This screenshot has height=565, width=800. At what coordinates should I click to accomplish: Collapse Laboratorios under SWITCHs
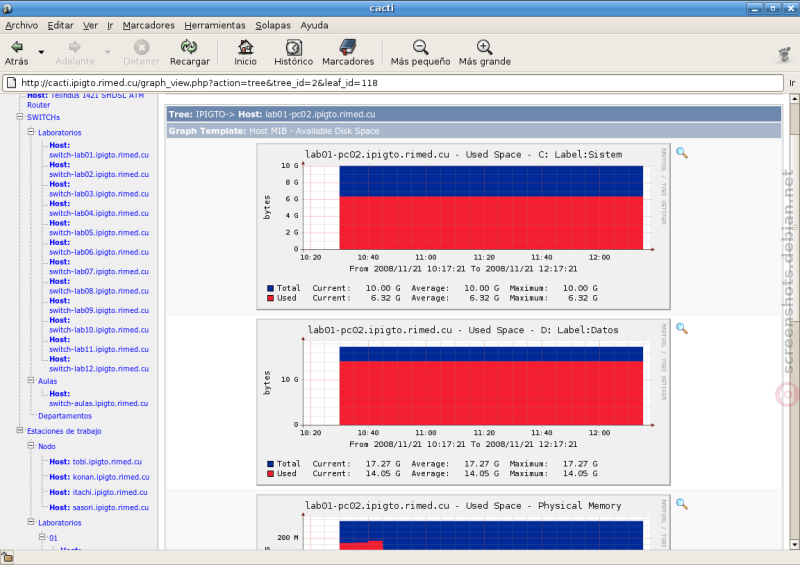click(x=31, y=132)
